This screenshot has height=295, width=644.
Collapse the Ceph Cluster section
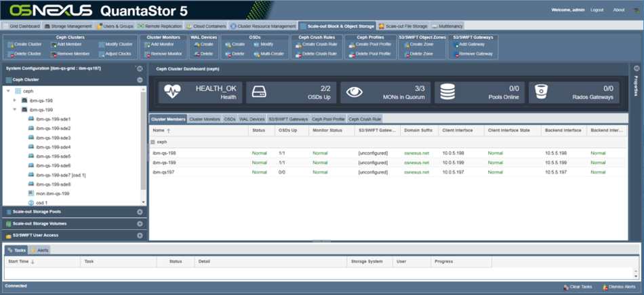pos(140,80)
